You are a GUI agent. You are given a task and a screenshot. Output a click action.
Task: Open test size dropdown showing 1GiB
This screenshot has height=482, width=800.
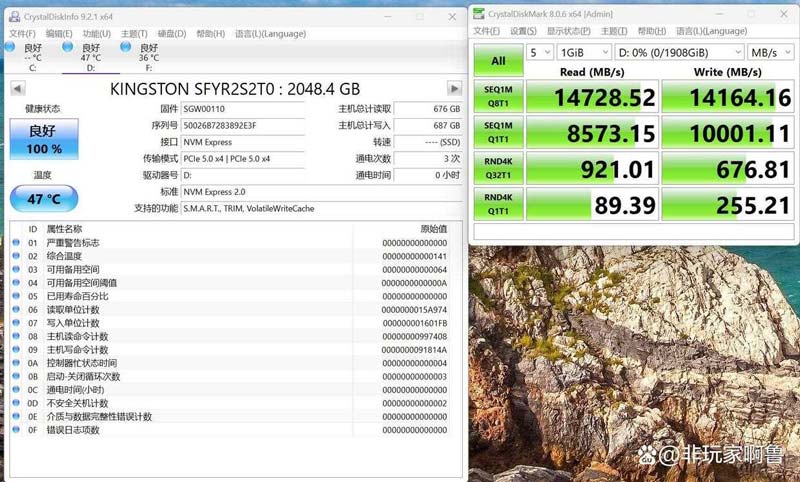coord(584,53)
